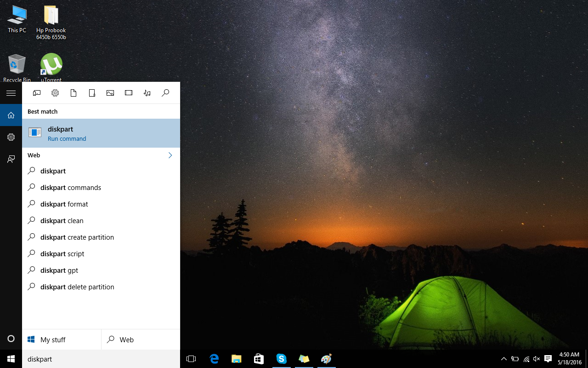Filter search results by Documents
Viewport: 588px width, 368px height.
73,93
